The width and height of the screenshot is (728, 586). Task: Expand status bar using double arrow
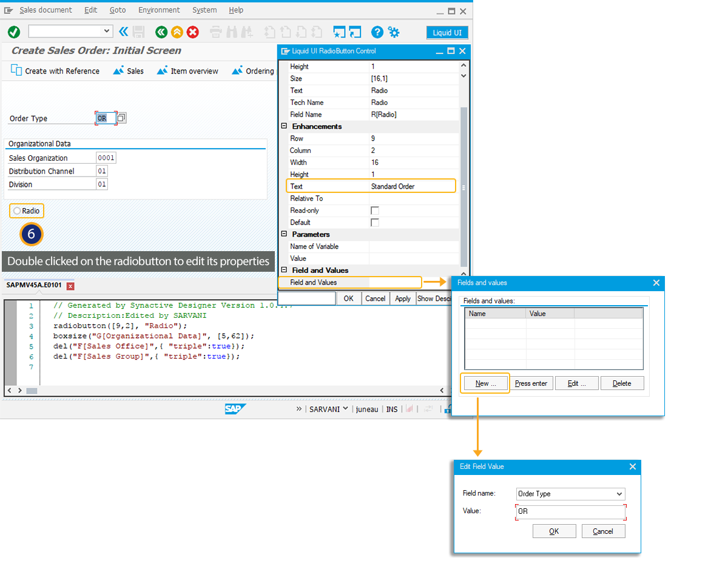[x=299, y=409]
